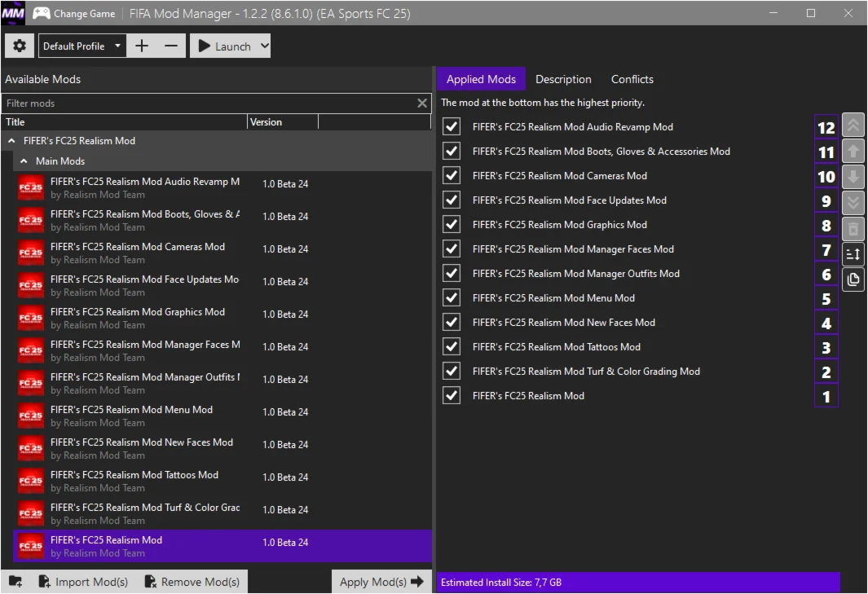Uncheck Turf & Color Grading Mod checkbox

click(x=452, y=371)
